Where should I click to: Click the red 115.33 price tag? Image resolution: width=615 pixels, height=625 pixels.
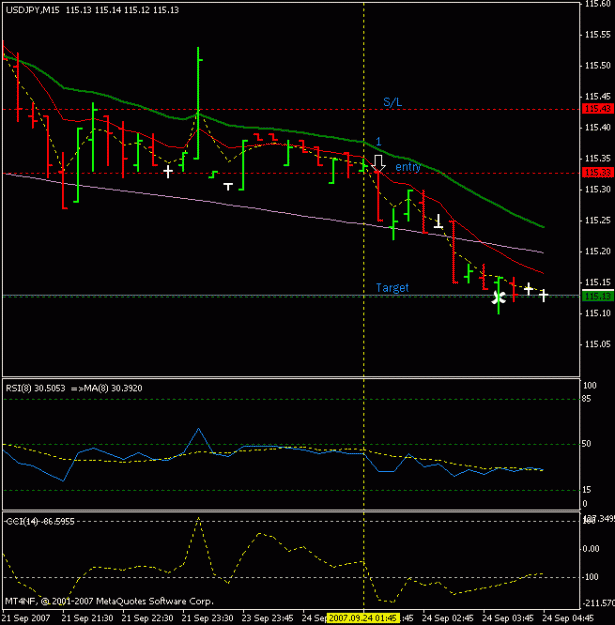point(597,173)
